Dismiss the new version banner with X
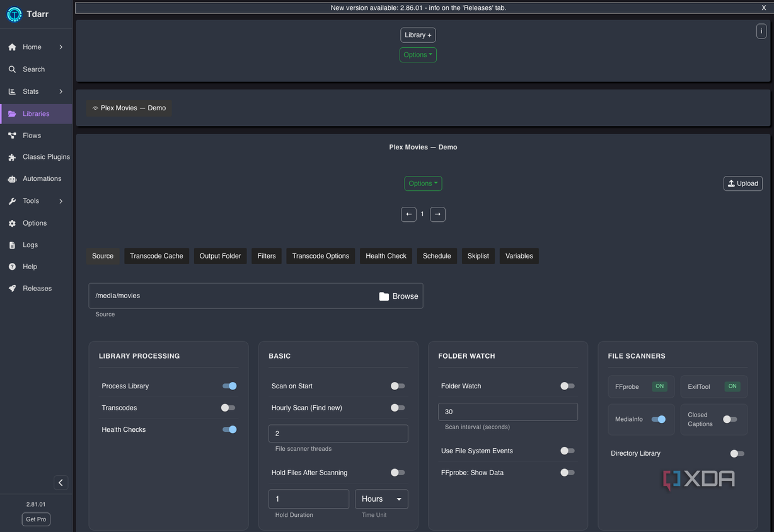 pyautogui.click(x=764, y=8)
